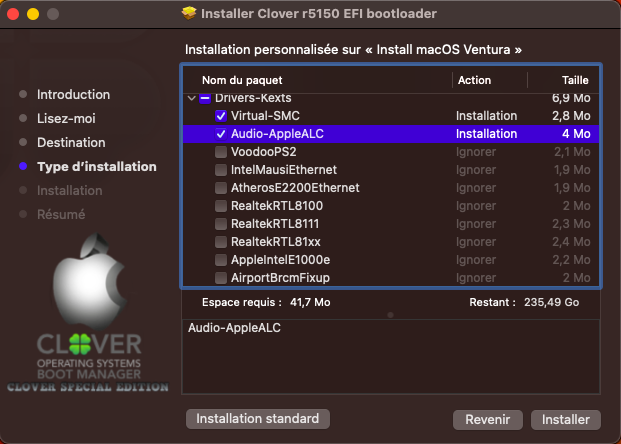This screenshot has height=444, width=621.
Task: Click the Audio-AppleALC row name
Action: pos(277,134)
